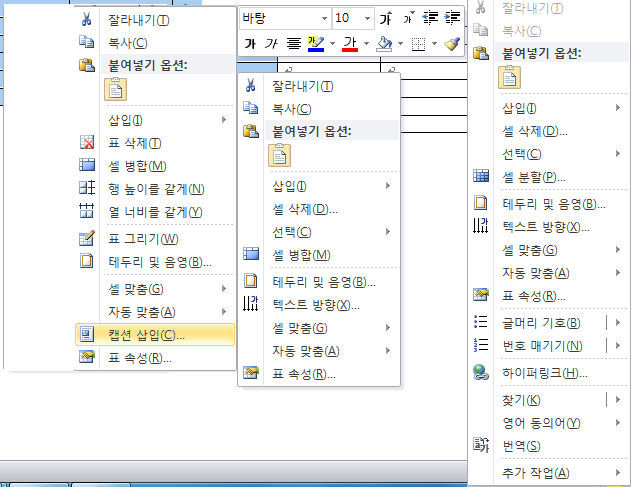Open the arrow beside 번호 매기기(N)
Image resolution: width=631 pixels, height=487 pixels.
point(618,345)
